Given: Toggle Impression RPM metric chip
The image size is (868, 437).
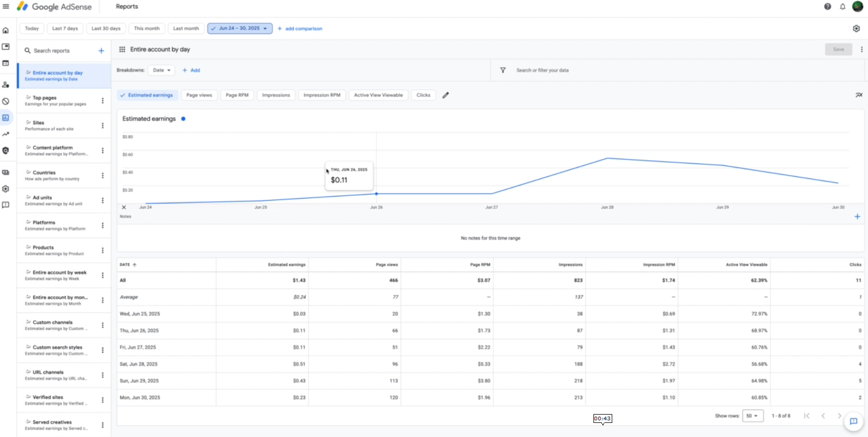Looking at the screenshot, I should (322, 95).
